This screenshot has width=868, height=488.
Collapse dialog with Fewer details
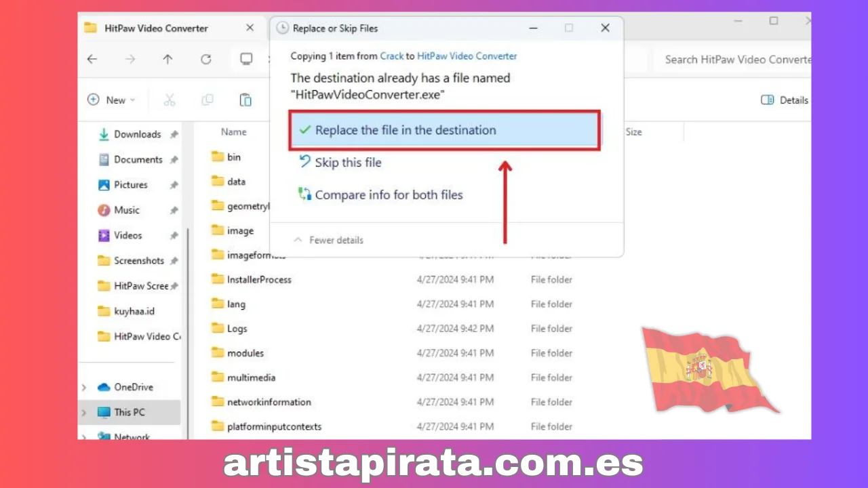click(x=329, y=240)
